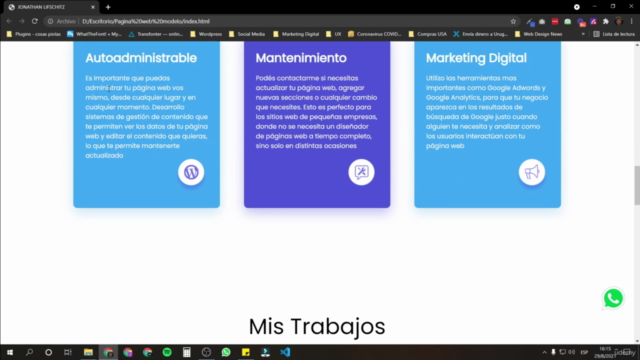This screenshot has height=360, width=640.
Task: Open Cortana from the taskbar
Action: 49,352
